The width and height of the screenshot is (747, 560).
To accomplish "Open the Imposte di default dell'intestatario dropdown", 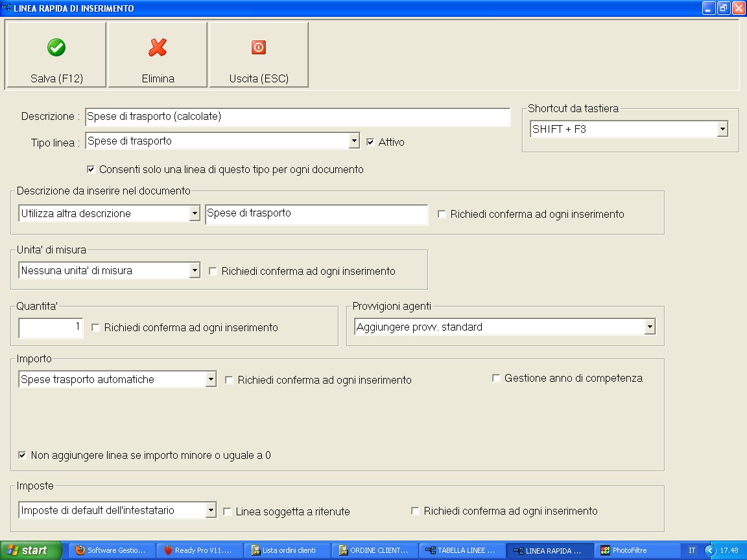I will point(211,511).
